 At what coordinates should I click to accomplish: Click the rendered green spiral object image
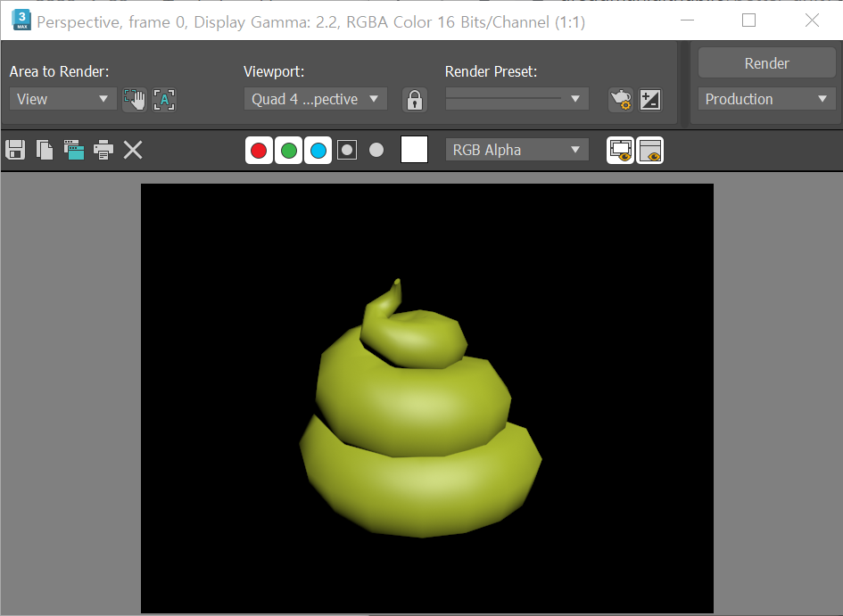(x=420, y=408)
